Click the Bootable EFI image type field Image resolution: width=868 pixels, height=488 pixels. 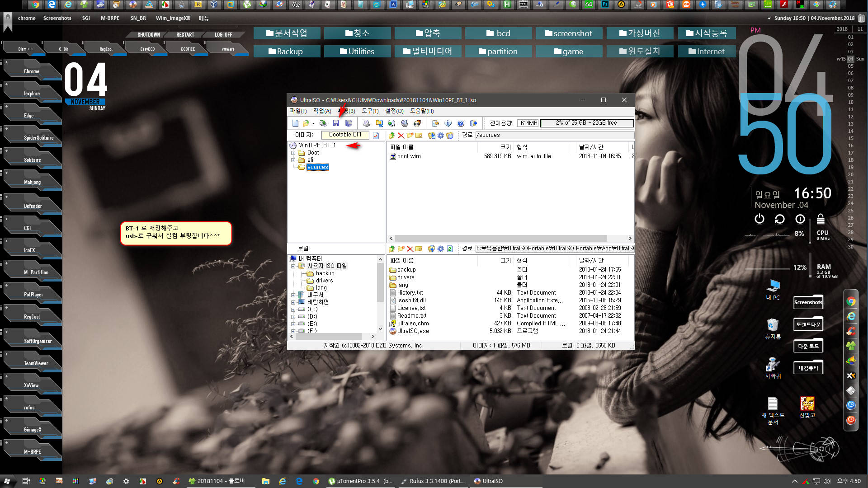[x=345, y=135]
